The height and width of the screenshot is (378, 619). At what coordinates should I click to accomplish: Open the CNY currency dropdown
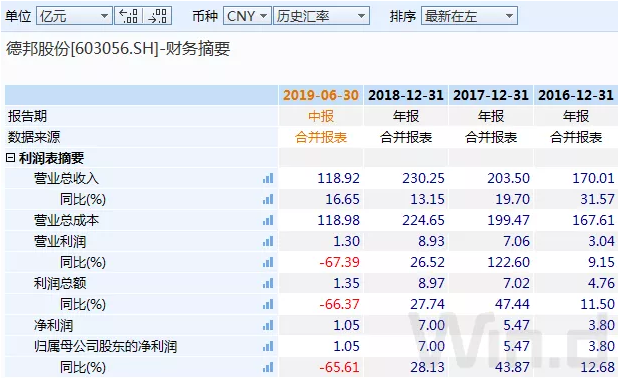[x=248, y=16]
